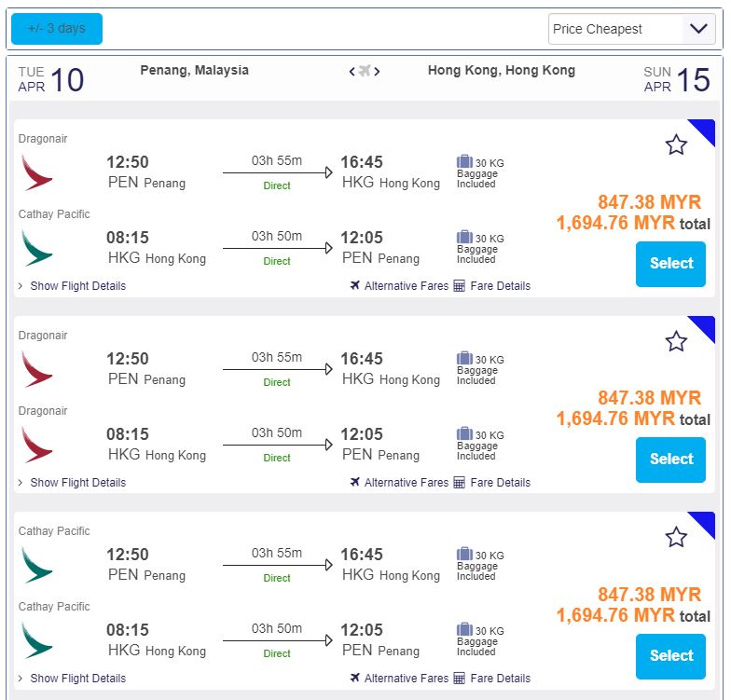731x700 pixels.
Task: Click the +/- 3 days button
Action: (x=57, y=29)
